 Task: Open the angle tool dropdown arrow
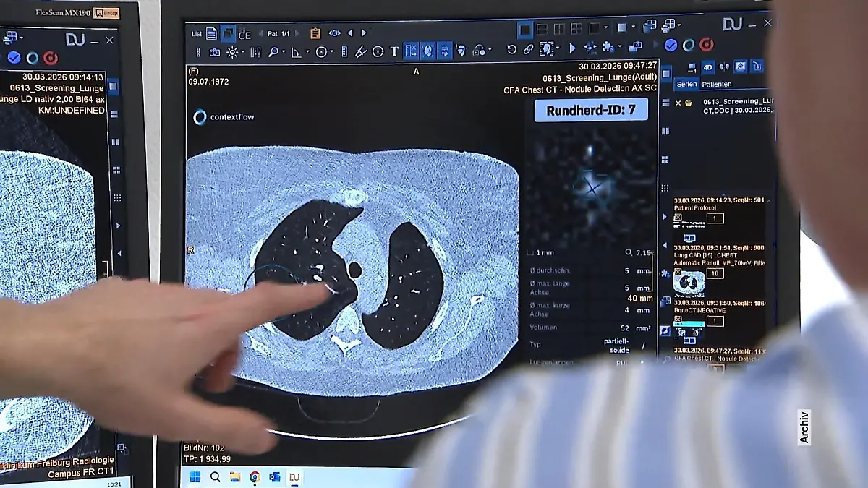[307, 52]
